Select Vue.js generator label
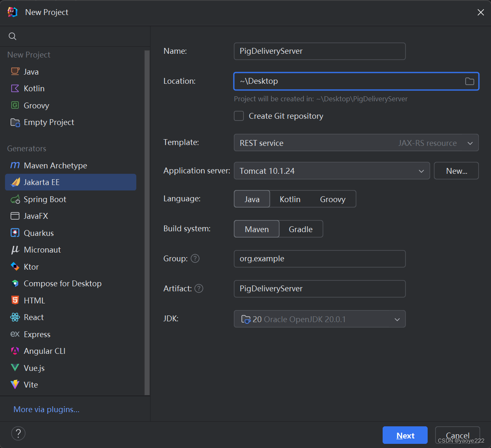The height and width of the screenshot is (448, 491). pos(34,368)
